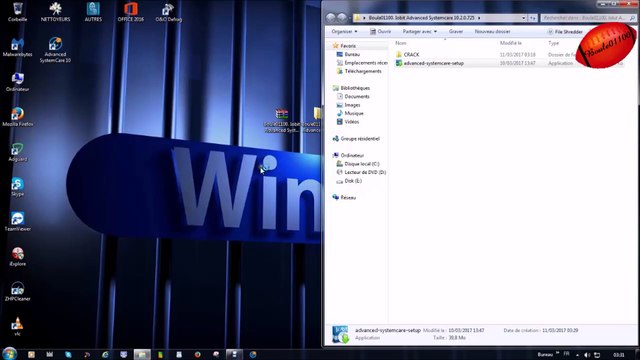Select the Boule01100 WinRAR archive on the desktop
The image size is (640, 360).
click(282, 120)
